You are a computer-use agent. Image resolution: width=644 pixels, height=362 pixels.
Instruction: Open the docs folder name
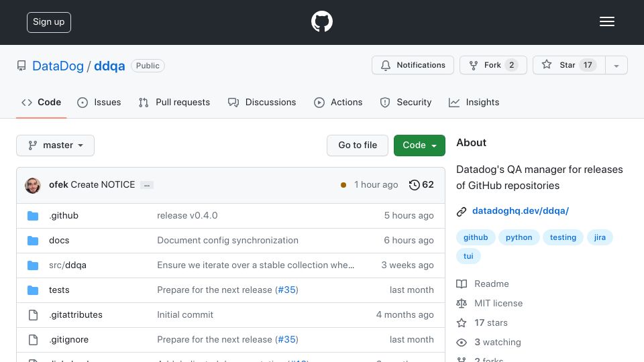(x=59, y=241)
